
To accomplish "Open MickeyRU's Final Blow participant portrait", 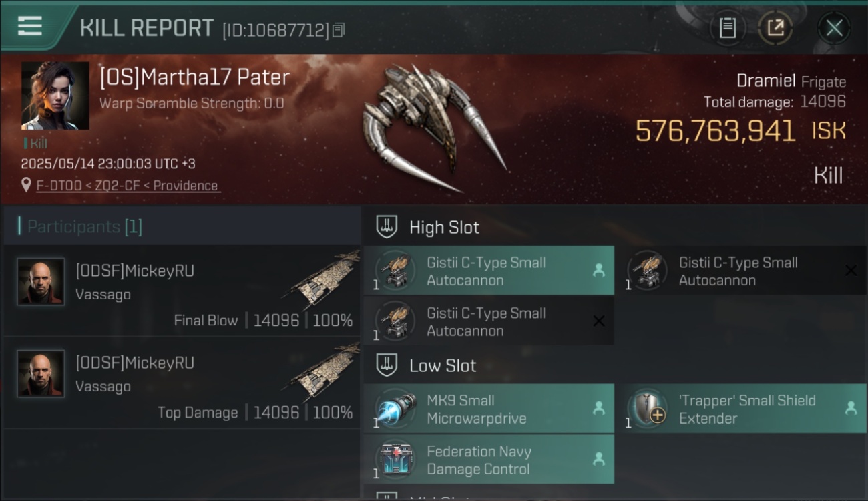I will tap(41, 281).
